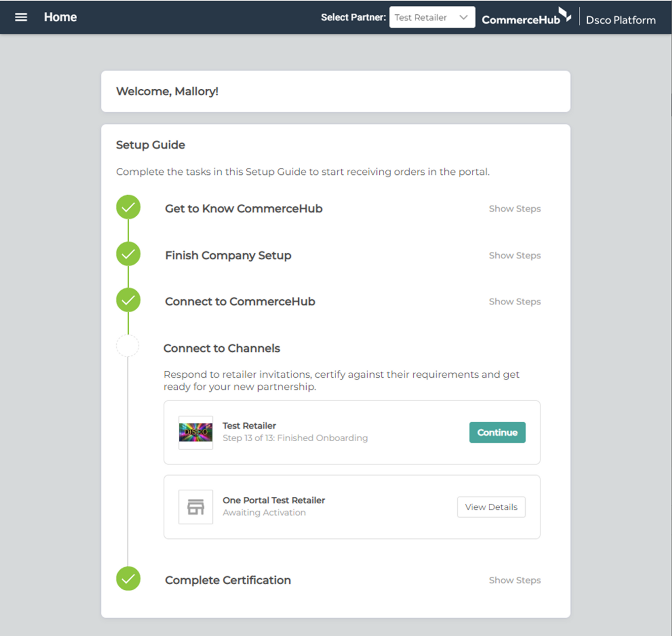Open the Select Partner dropdown
Screen dimensions: 672x636
(x=432, y=17)
